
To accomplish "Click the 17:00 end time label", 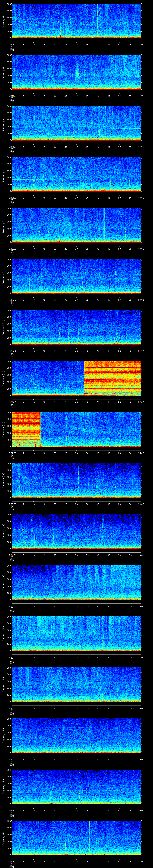I will tap(141, 147).
